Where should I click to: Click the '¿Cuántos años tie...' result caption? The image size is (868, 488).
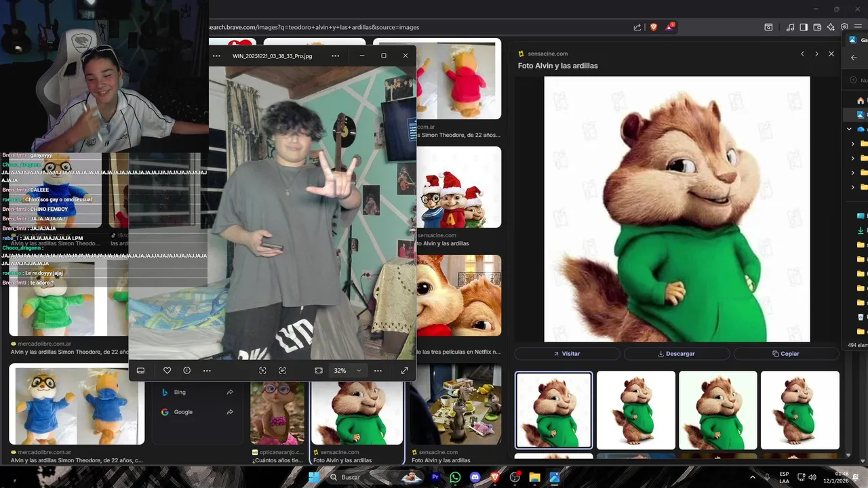pyautogui.click(x=278, y=460)
